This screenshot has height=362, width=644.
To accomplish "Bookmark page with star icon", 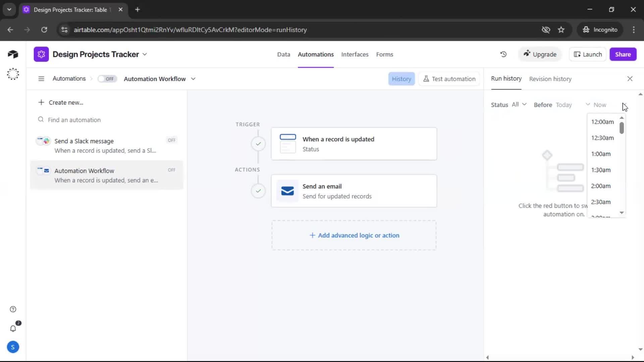I will click(x=561, y=29).
